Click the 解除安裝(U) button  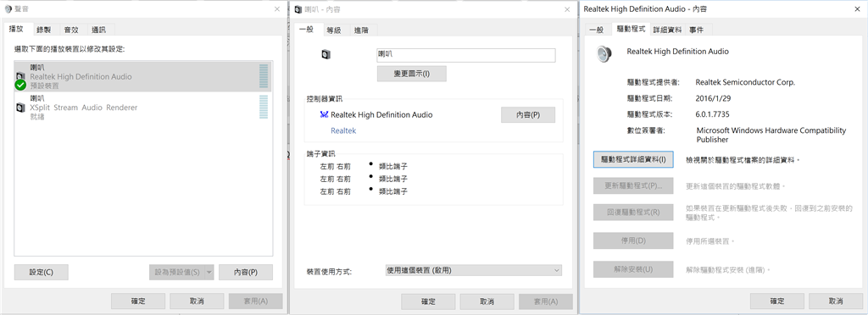click(633, 269)
